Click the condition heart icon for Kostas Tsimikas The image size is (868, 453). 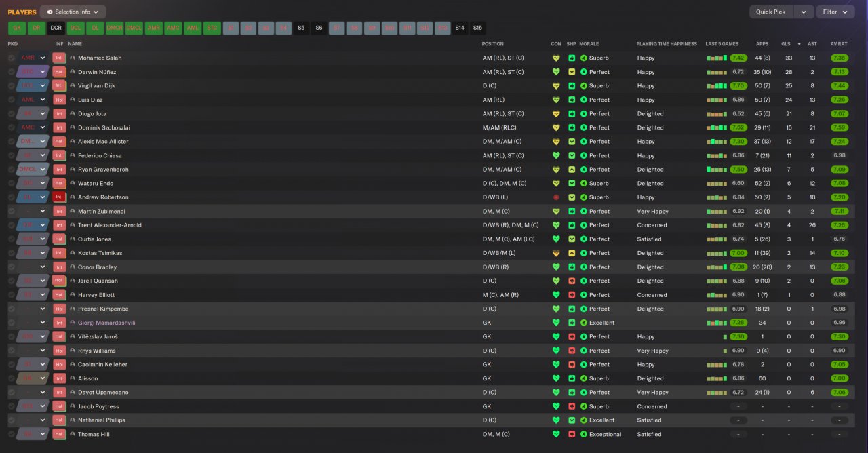click(x=556, y=253)
